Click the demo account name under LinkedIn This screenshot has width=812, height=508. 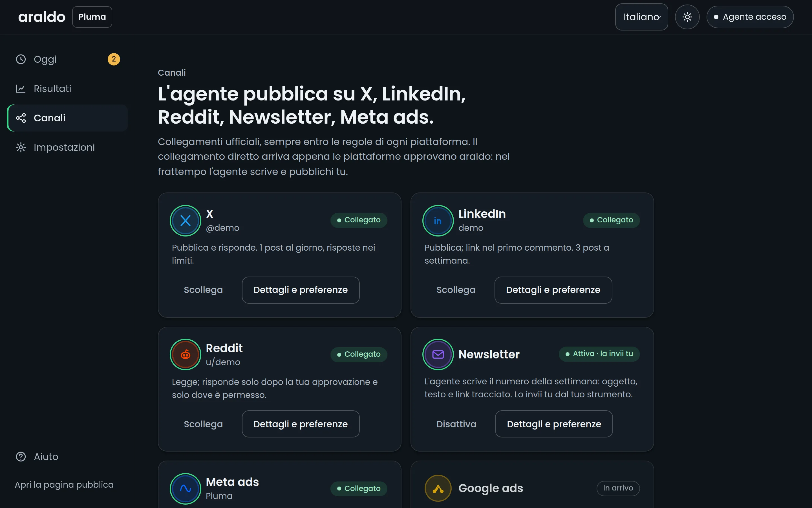(471, 228)
